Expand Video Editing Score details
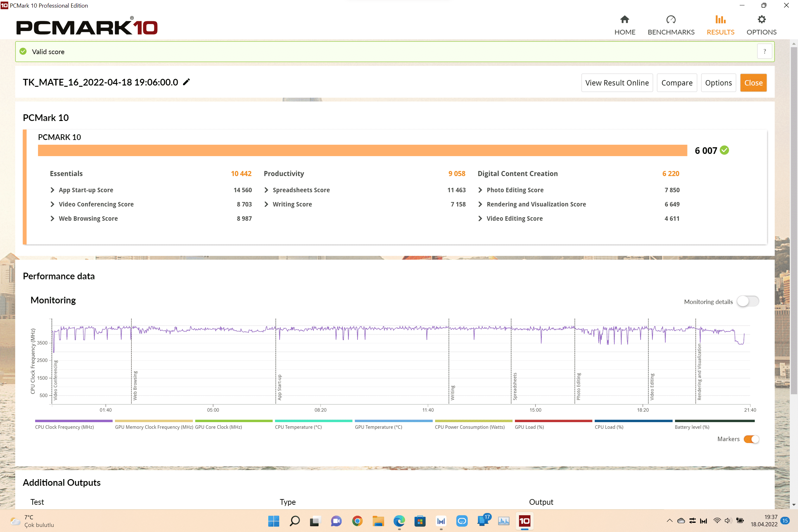The height and width of the screenshot is (532, 798). click(480, 218)
